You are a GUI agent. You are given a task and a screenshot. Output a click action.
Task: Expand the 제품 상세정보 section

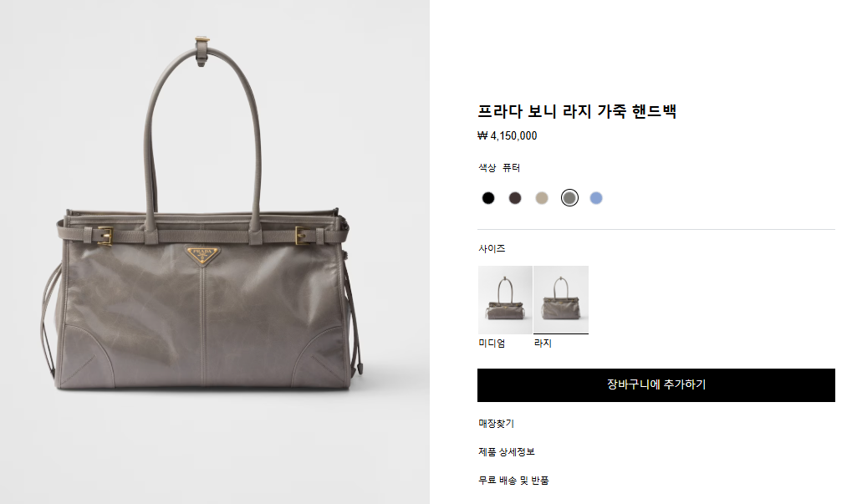click(507, 452)
